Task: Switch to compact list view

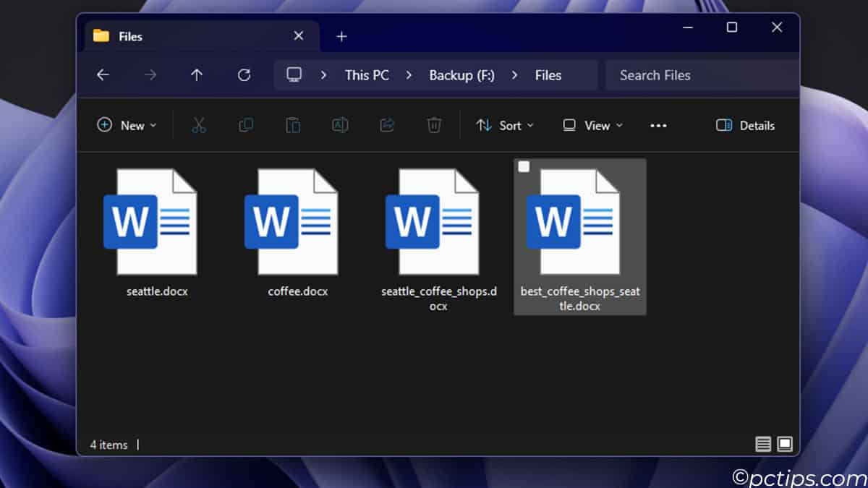Action: pyautogui.click(x=762, y=444)
